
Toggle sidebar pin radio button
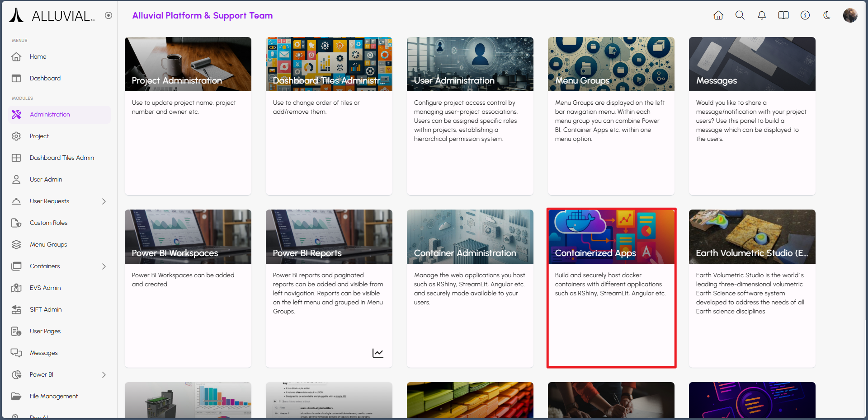(x=108, y=15)
